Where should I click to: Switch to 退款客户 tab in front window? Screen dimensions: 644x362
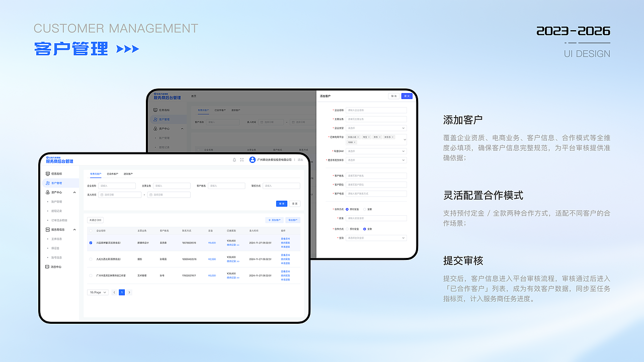click(x=128, y=174)
